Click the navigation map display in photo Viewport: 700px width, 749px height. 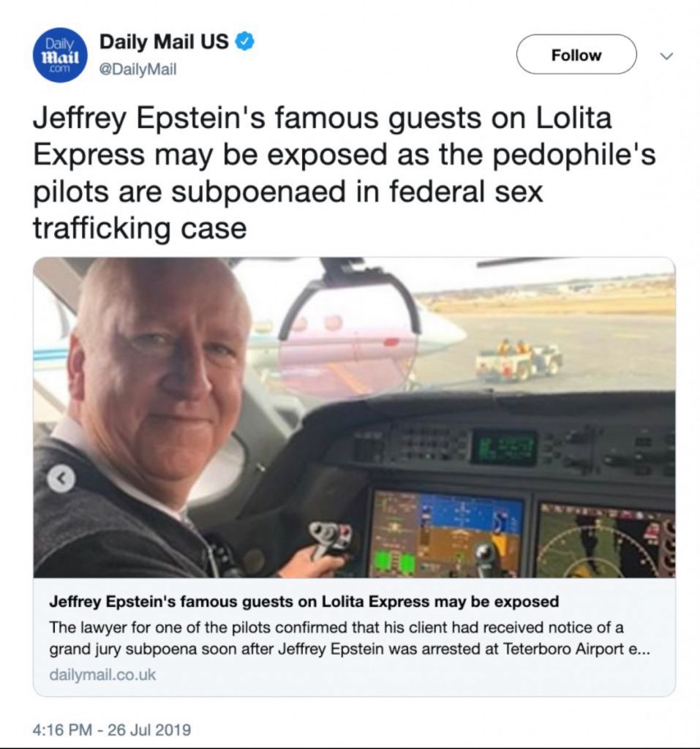tap(606, 541)
